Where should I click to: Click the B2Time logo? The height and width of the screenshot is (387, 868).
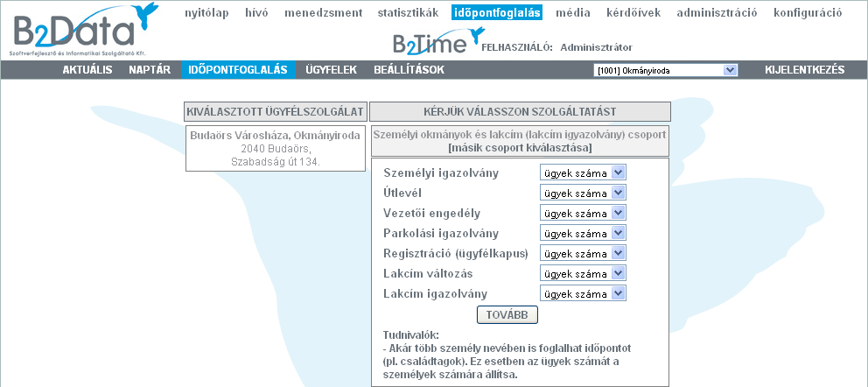pos(436,43)
